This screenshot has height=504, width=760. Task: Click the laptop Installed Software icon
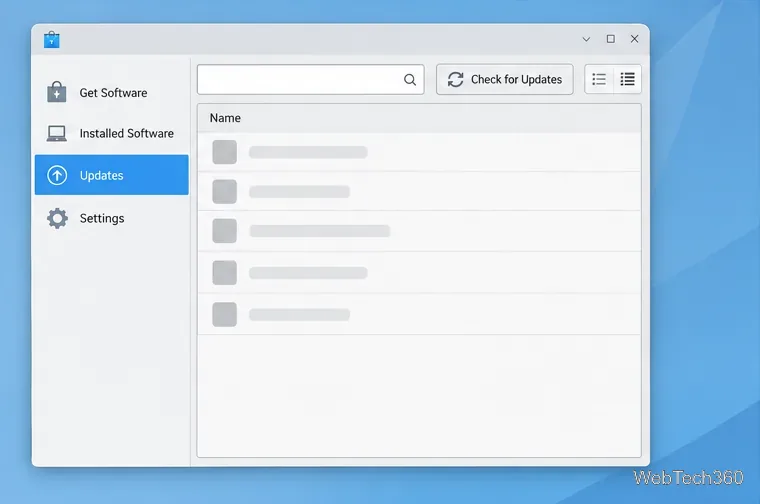coord(57,133)
